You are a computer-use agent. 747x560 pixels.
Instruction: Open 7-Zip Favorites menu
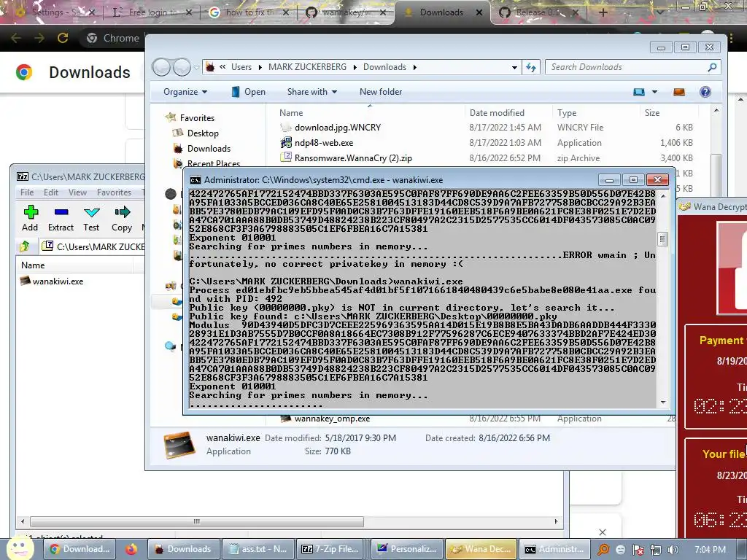115,192
